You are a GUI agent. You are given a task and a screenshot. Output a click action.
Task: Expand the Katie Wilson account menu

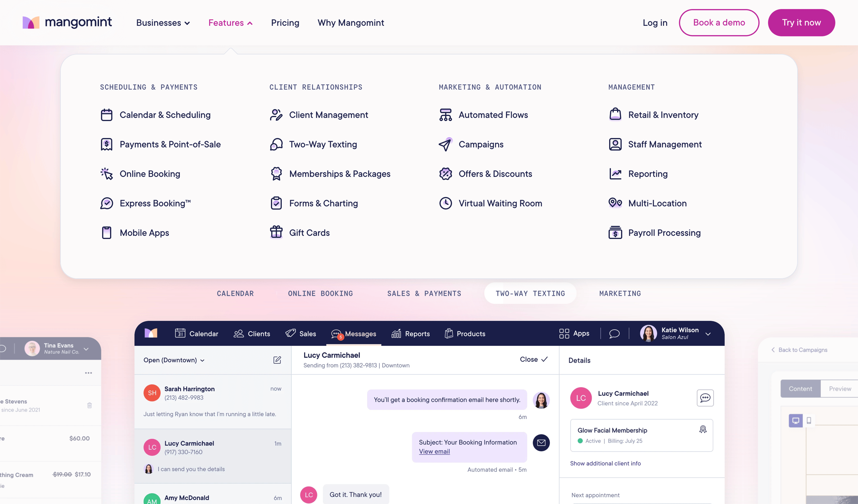pos(708,334)
